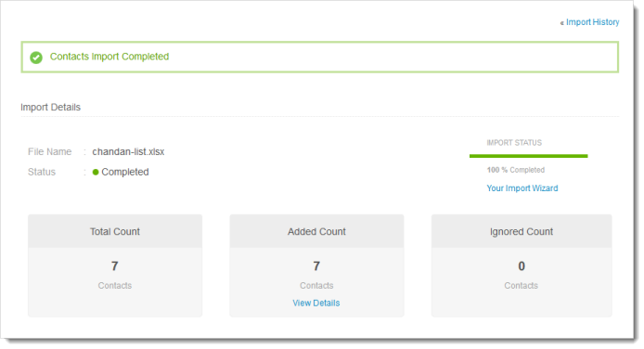Click the Contacts Import Completed message
This screenshot has width=644, height=349.
(x=109, y=57)
